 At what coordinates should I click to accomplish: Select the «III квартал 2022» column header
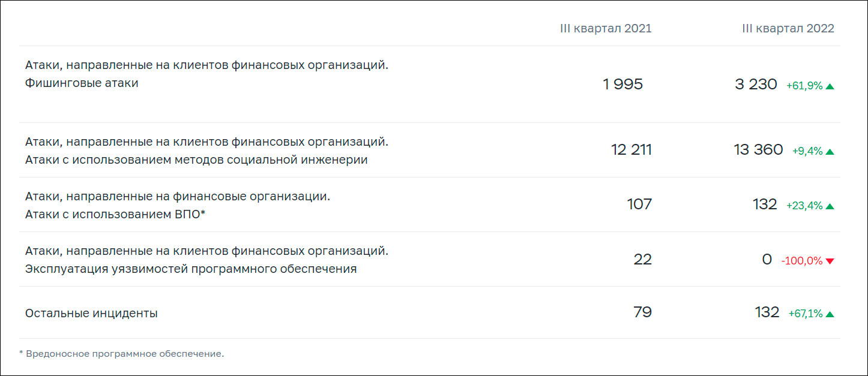(788, 29)
